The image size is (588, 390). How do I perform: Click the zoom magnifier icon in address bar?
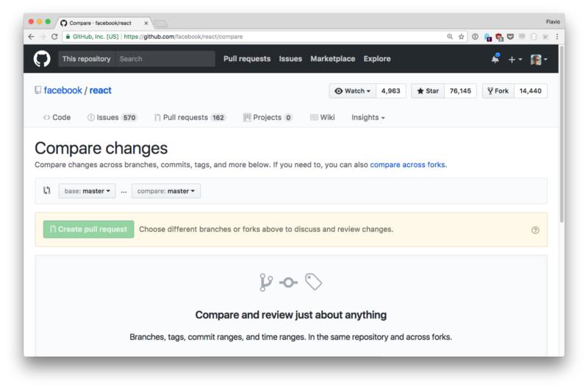coord(450,36)
